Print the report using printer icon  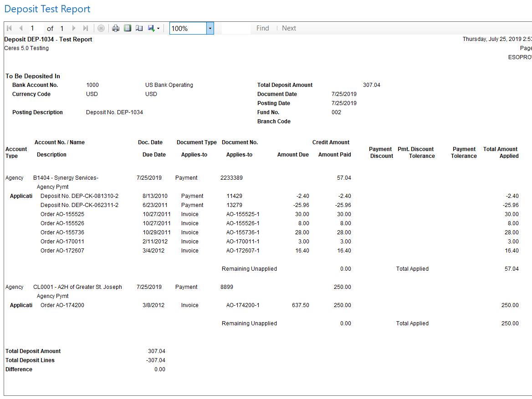point(116,28)
